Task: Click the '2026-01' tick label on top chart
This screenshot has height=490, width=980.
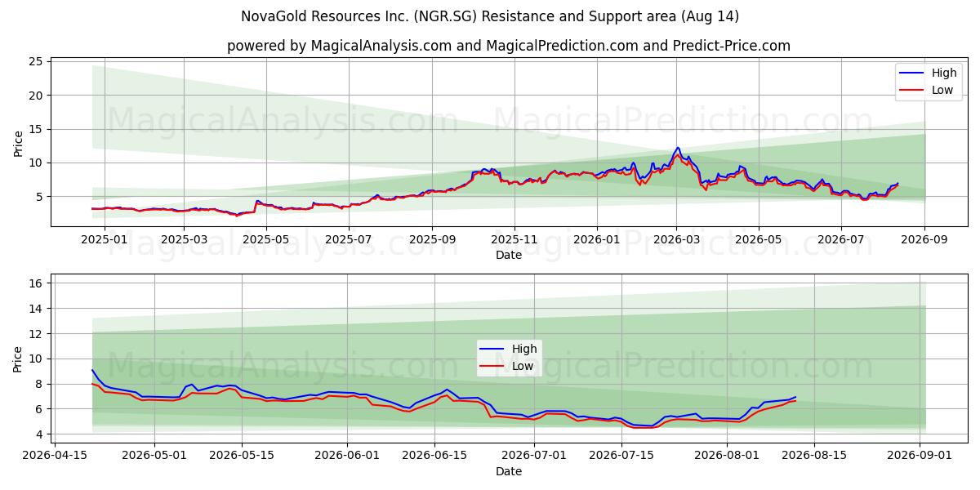Action: (x=597, y=240)
